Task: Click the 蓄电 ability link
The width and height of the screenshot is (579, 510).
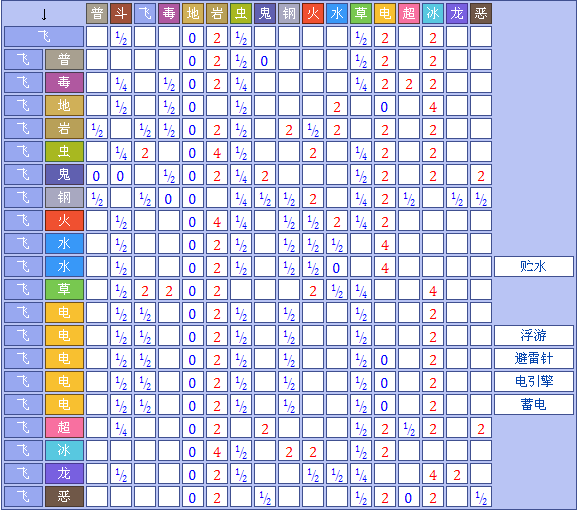Action: tap(533, 404)
